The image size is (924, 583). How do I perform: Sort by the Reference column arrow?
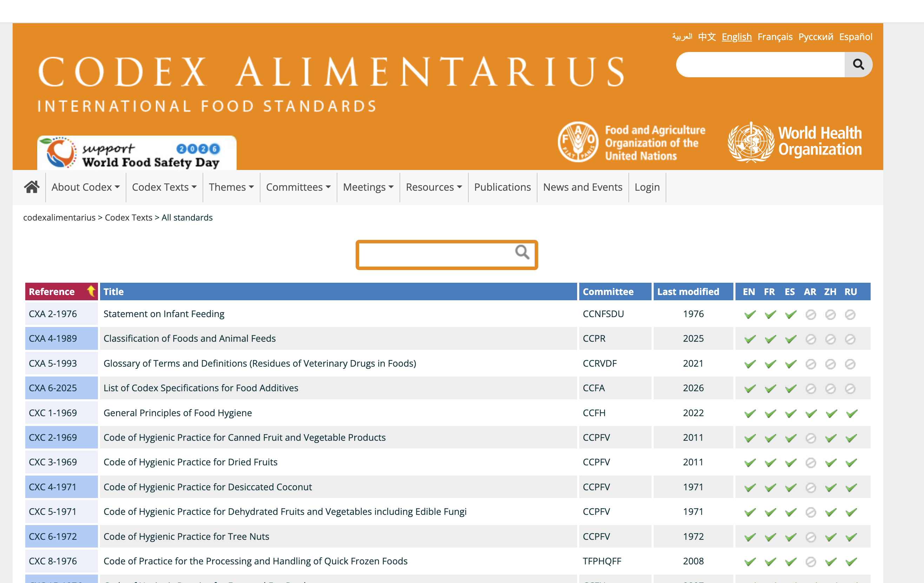(91, 291)
